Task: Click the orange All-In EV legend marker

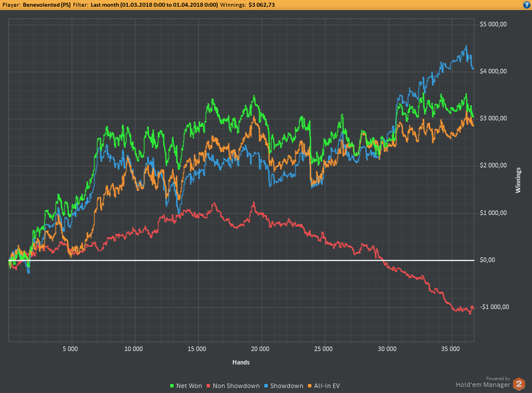Action: click(x=310, y=386)
